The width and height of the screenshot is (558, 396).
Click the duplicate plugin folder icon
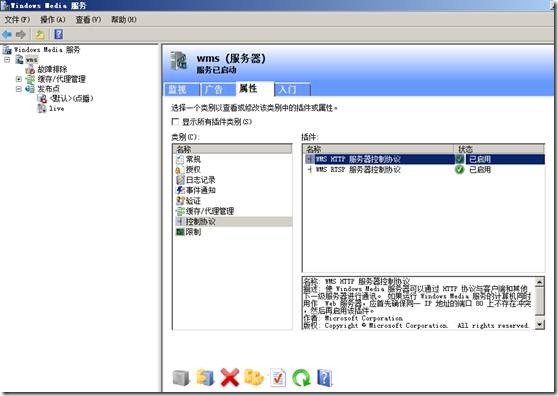254,377
